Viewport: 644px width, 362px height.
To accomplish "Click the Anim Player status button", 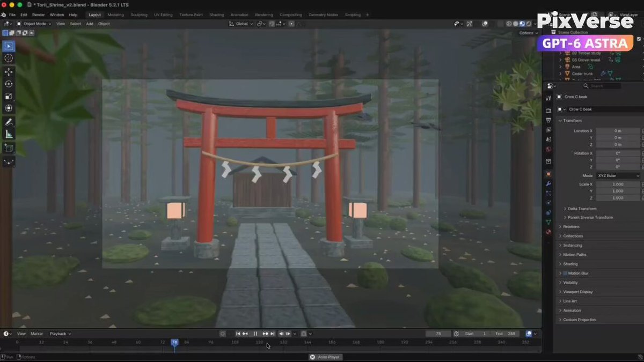I will [325, 357].
